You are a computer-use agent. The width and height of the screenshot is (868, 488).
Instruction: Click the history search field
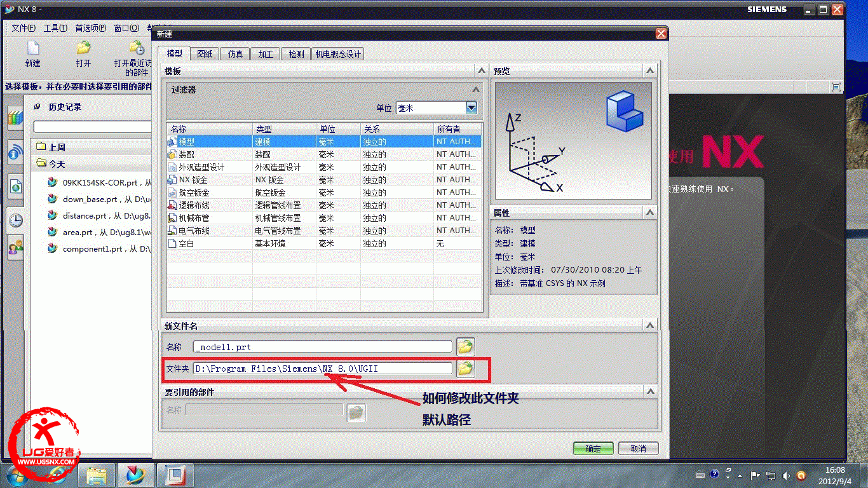click(x=92, y=127)
